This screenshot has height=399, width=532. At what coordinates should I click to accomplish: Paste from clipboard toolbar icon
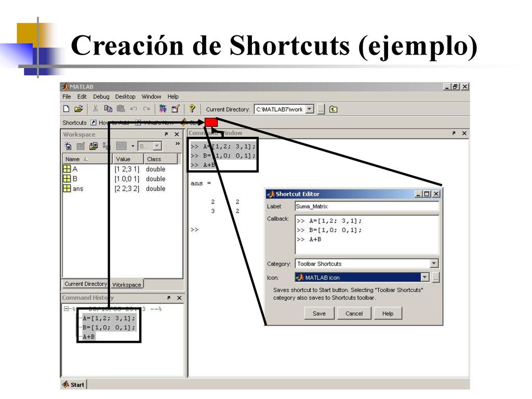point(121,109)
